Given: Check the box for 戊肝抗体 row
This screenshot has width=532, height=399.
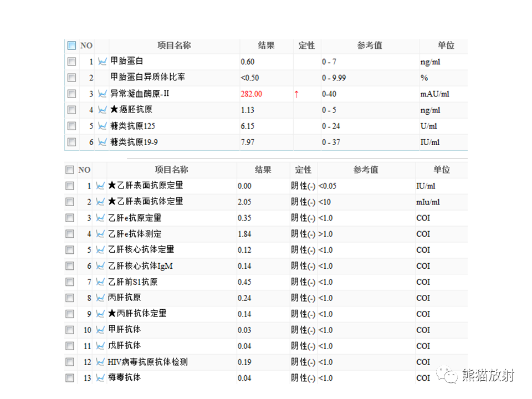Looking at the screenshot, I should point(70,346).
